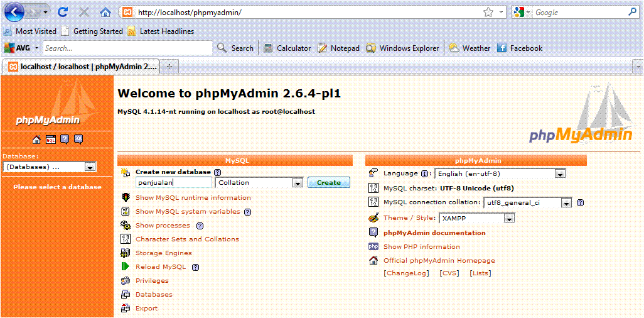This screenshot has width=644, height=318.
Task: Click help icon beside Show processes
Action: pos(200,226)
